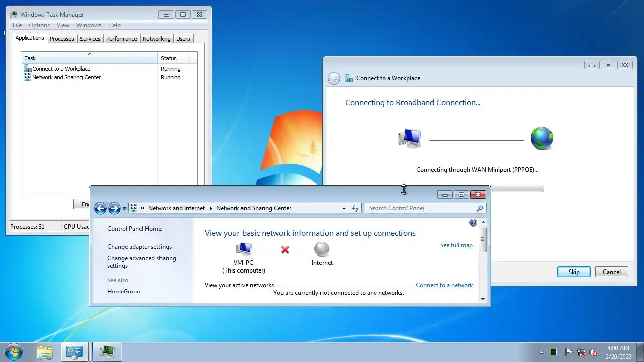Switch to the Processes tab
The image size is (644, 362).
click(x=62, y=39)
